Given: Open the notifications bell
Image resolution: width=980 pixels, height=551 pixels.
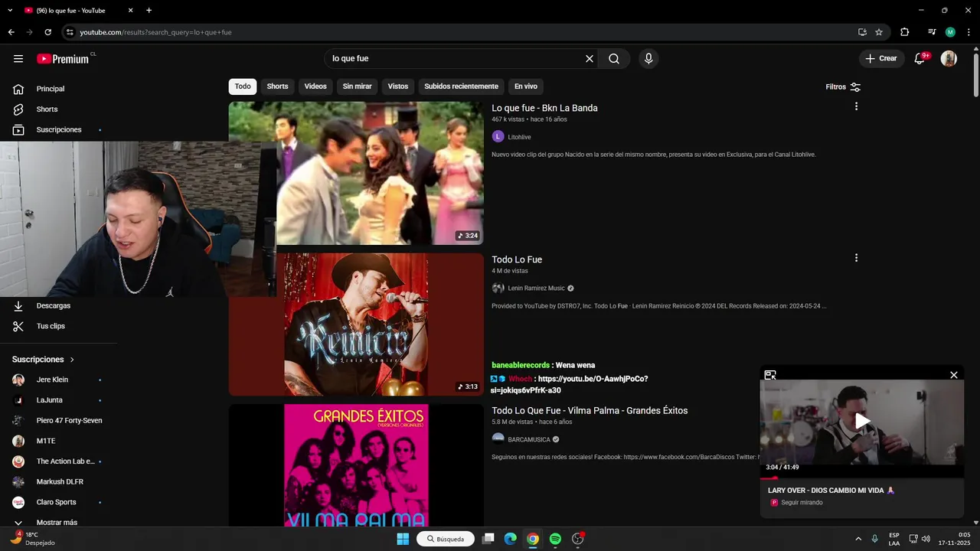Looking at the screenshot, I should coord(920,59).
